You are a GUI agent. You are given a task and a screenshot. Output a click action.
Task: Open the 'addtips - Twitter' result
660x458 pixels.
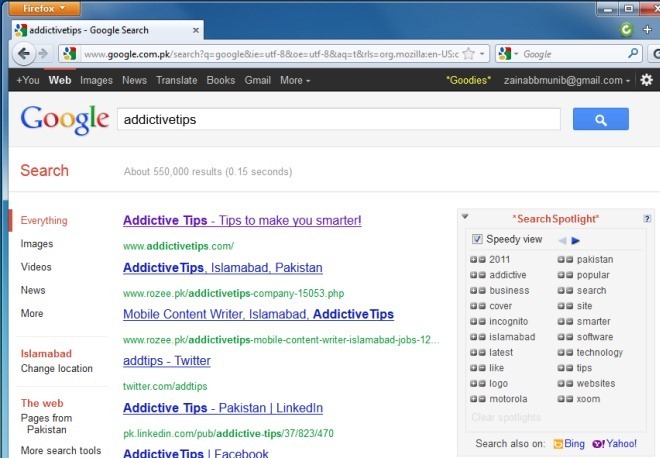click(167, 361)
